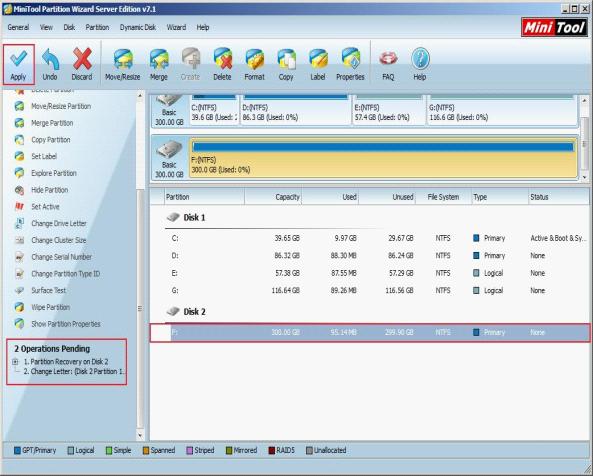Click the Undo arrow icon
The width and height of the screenshot is (593, 476).
(50, 59)
